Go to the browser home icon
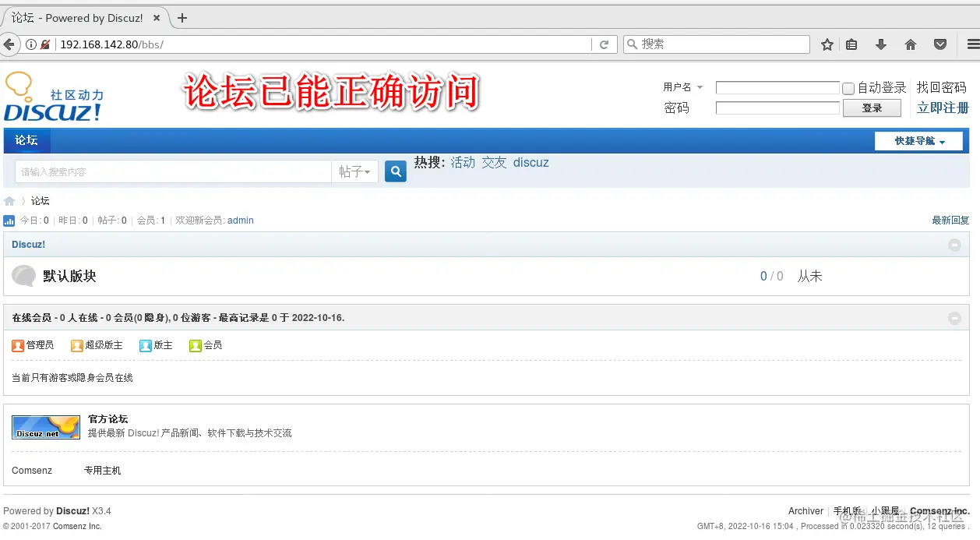This screenshot has height=540, width=980. 911,44
